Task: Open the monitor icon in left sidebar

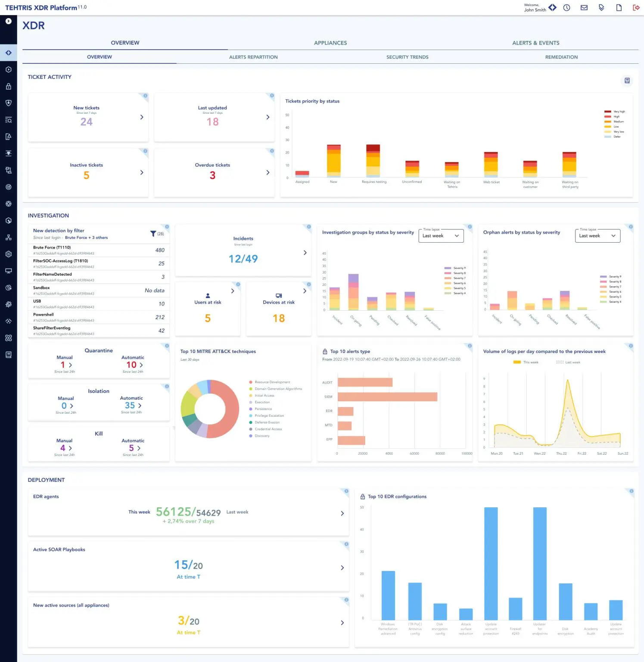Action: pos(8,271)
